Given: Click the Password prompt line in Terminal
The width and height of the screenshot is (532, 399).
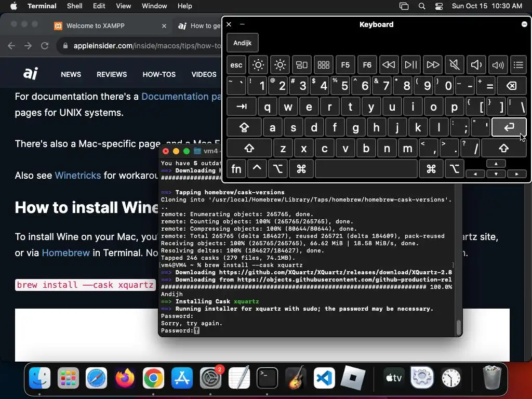Looking at the screenshot, I should (180, 331).
